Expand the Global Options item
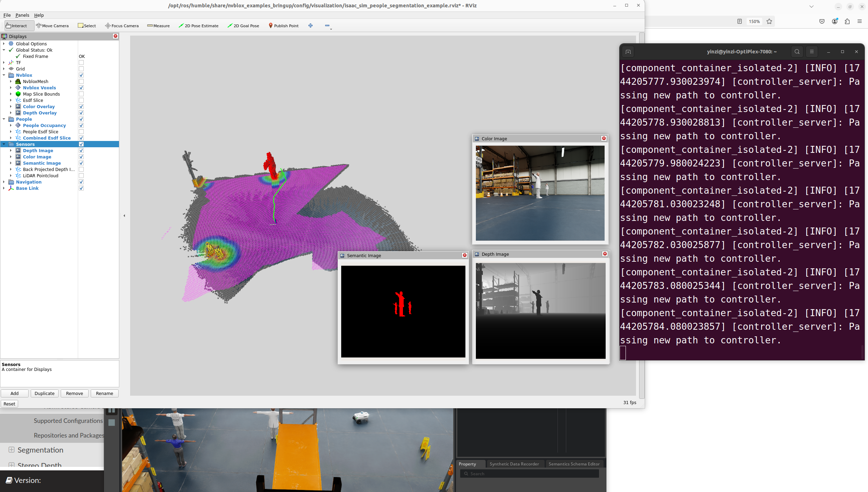This screenshot has height=492, width=868. point(4,44)
